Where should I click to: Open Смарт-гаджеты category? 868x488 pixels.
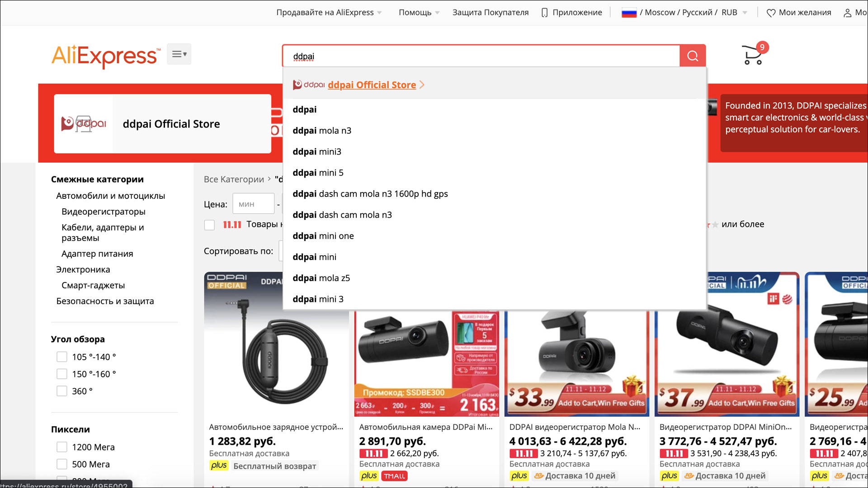point(93,285)
